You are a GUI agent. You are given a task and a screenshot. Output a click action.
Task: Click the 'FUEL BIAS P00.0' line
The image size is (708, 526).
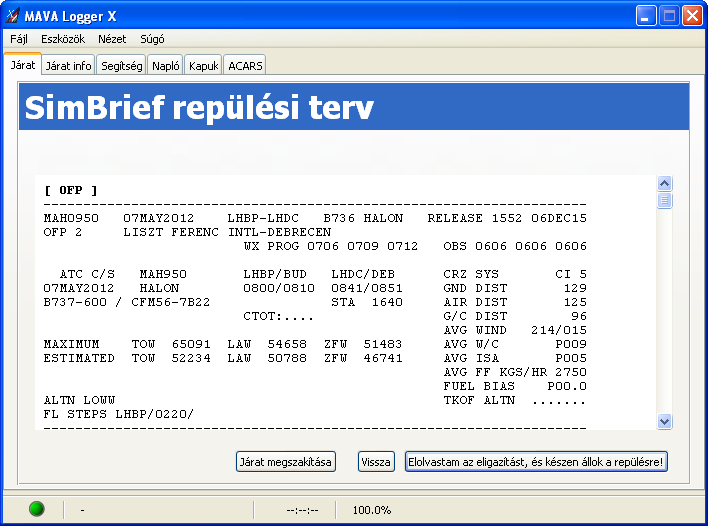pyautogui.click(x=515, y=386)
